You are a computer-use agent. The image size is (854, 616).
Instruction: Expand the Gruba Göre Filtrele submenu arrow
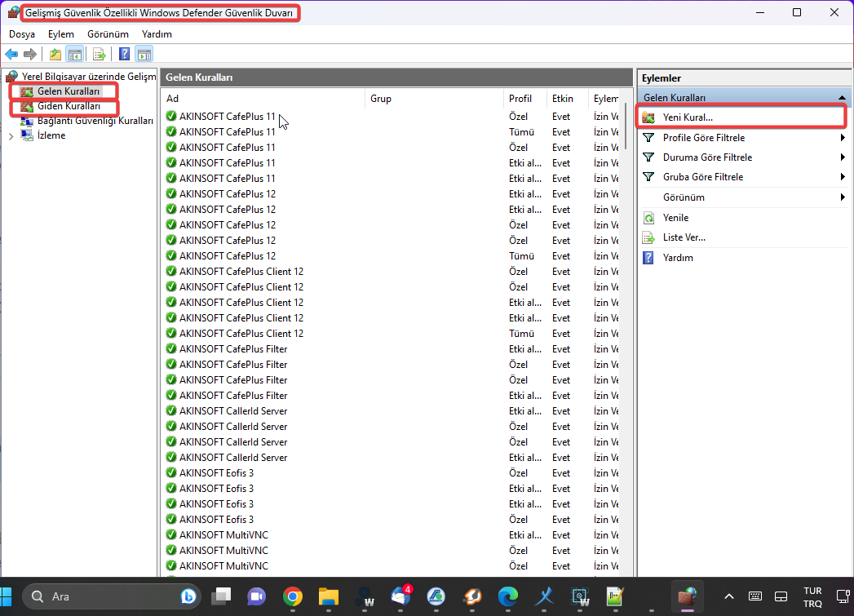pos(843,177)
